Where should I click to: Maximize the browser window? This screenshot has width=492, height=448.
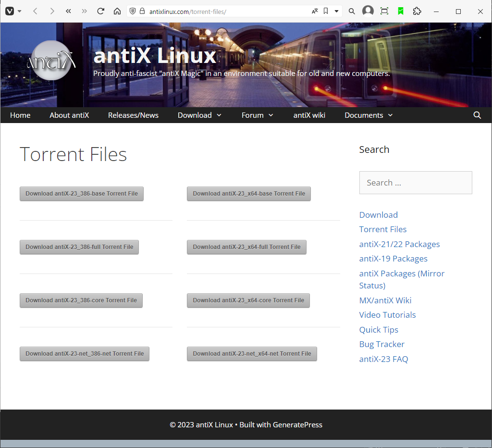coord(458,12)
